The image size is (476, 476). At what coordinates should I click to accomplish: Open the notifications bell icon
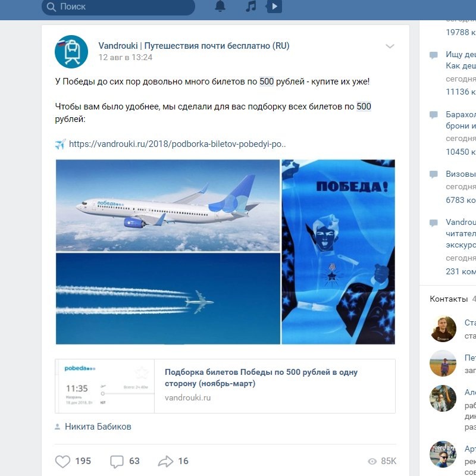[x=220, y=6]
